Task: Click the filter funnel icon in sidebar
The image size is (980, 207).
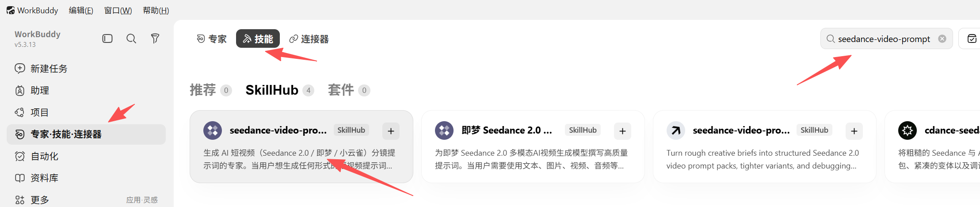Action: tap(155, 38)
